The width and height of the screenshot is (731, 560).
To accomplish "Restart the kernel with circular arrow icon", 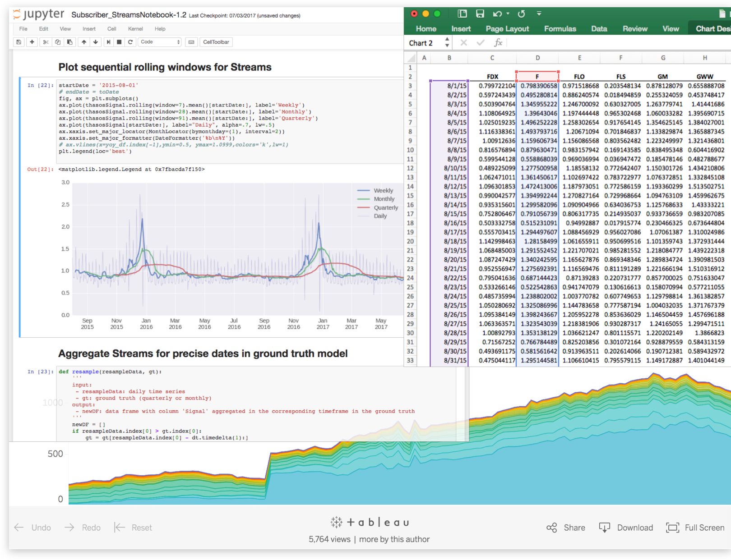I will click(x=130, y=42).
